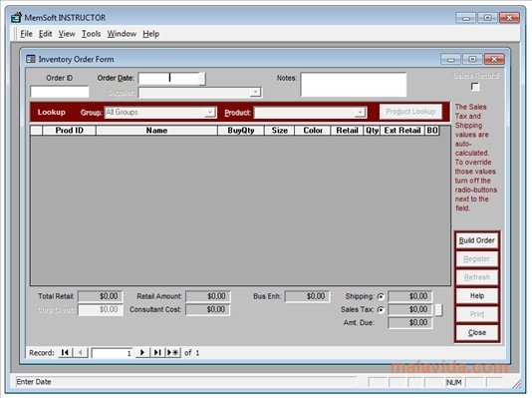Close the Inventory Order Form window
This screenshot has height=398, width=532.
[x=494, y=59]
